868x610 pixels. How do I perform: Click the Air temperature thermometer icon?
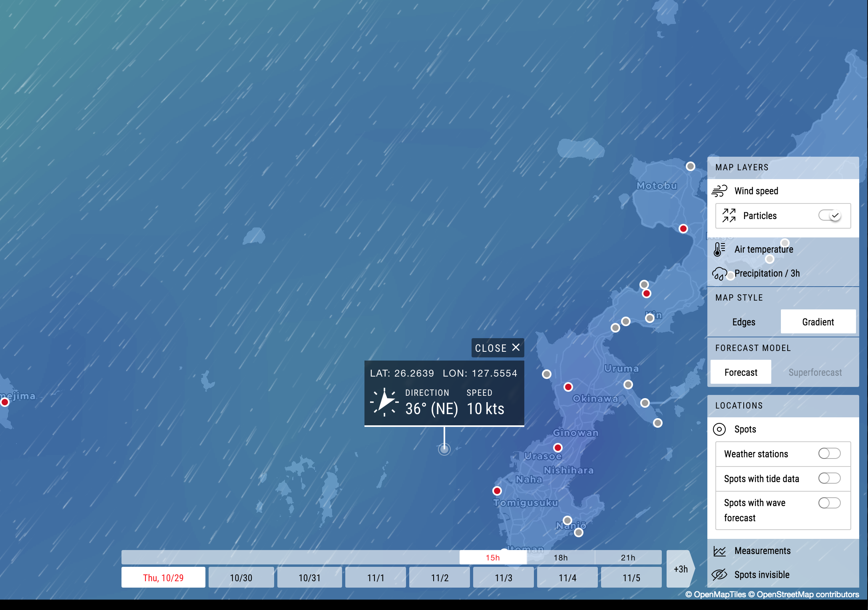[719, 249]
